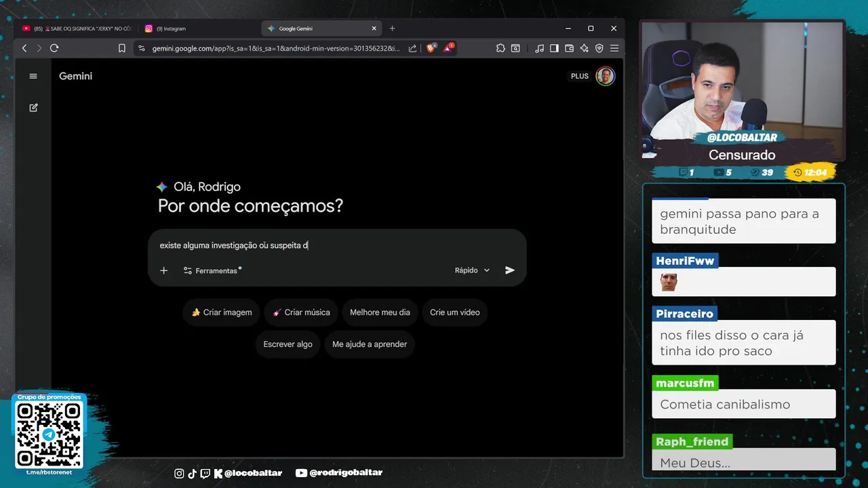Bookmark this page with the bookmark icon
The image size is (868, 488).
122,48
